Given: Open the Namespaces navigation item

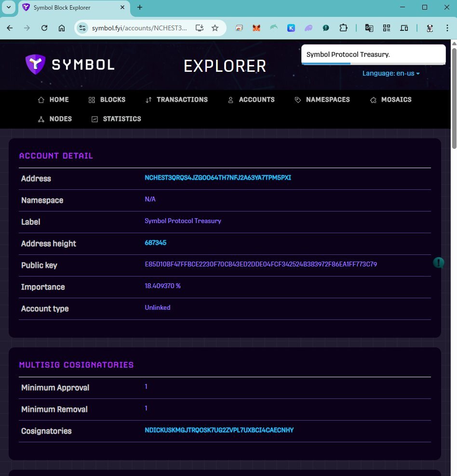Looking at the screenshot, I should [x=322, y=100].
